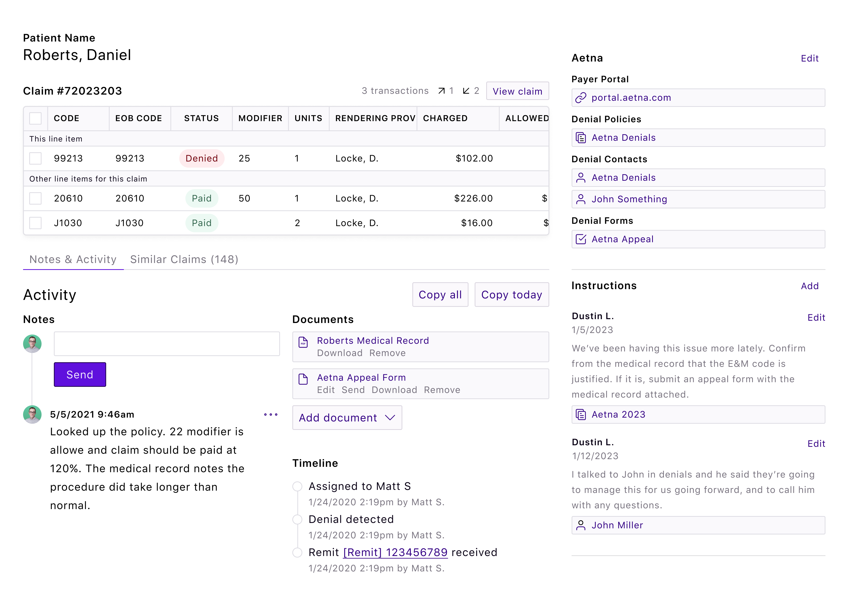857x616 pixels.
Task: Click the form checkmark icon beside Aetna Appeal
Action: 580,239
